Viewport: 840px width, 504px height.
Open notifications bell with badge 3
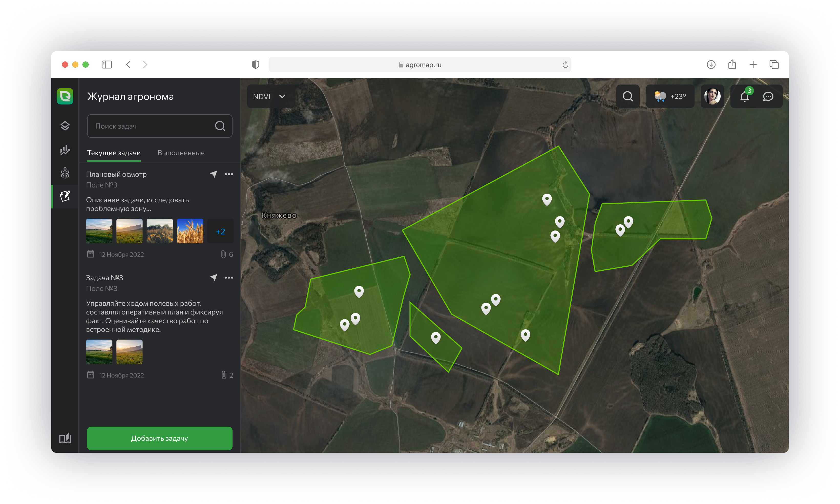click(744, 97)
